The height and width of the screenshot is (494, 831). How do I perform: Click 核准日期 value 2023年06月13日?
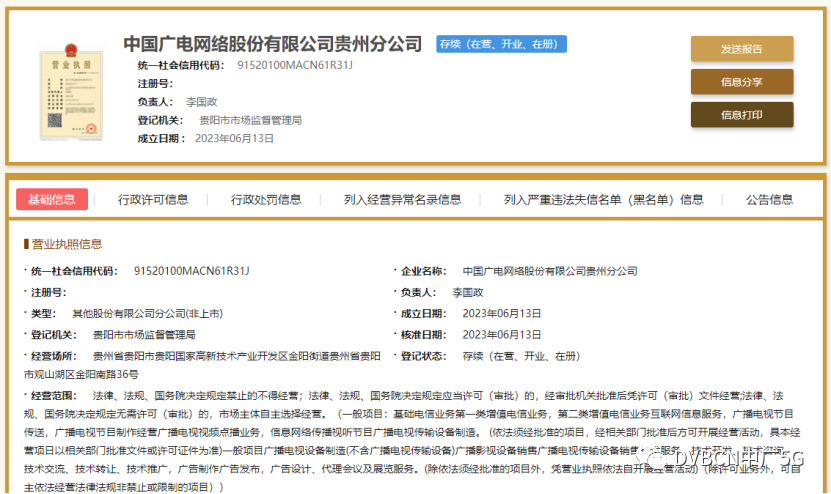coord(501,334)
